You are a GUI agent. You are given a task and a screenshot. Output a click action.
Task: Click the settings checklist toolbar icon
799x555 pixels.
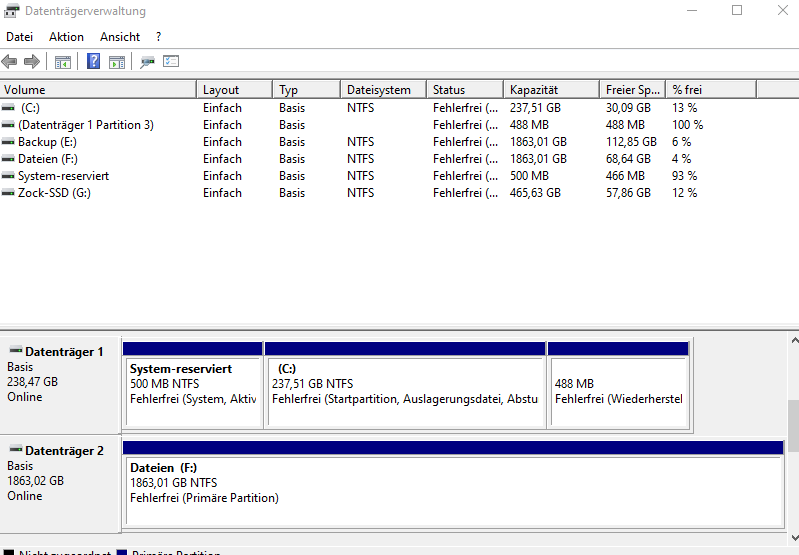click(171, 62)
